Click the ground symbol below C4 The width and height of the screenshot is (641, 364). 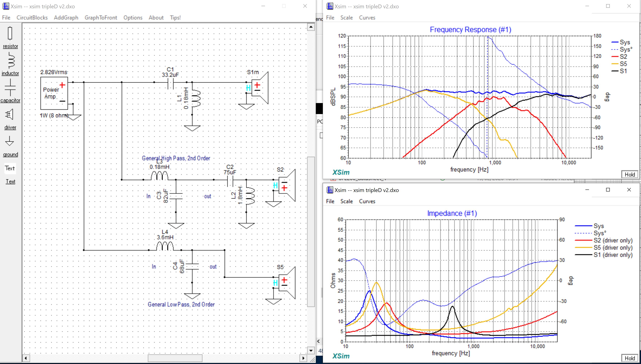click(x=192, y=296)
